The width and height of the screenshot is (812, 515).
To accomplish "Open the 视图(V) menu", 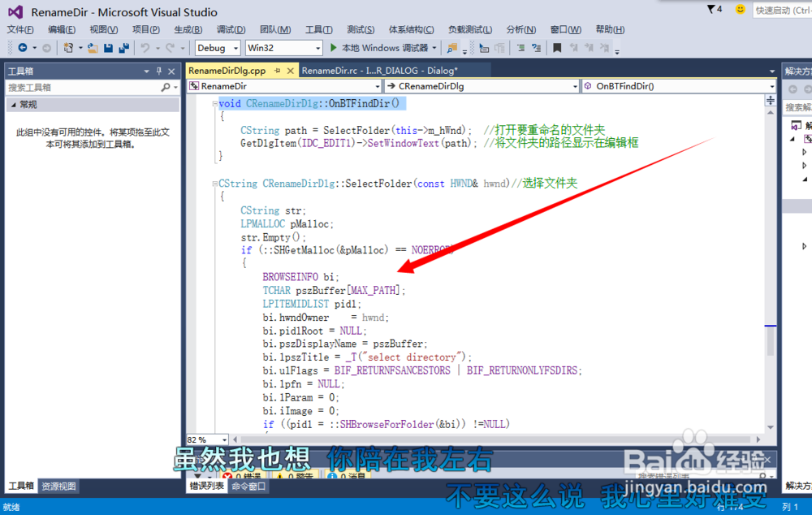I will pos(104,29).
